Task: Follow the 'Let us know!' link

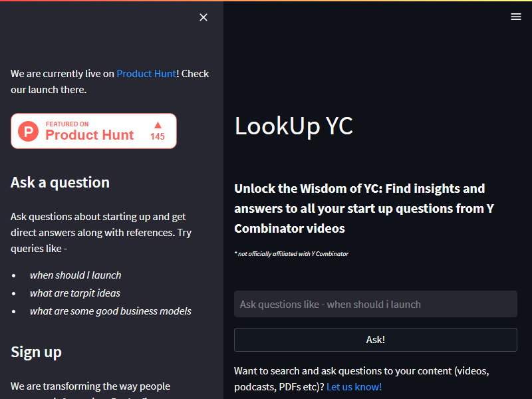Action: click(x=354, y=387)
